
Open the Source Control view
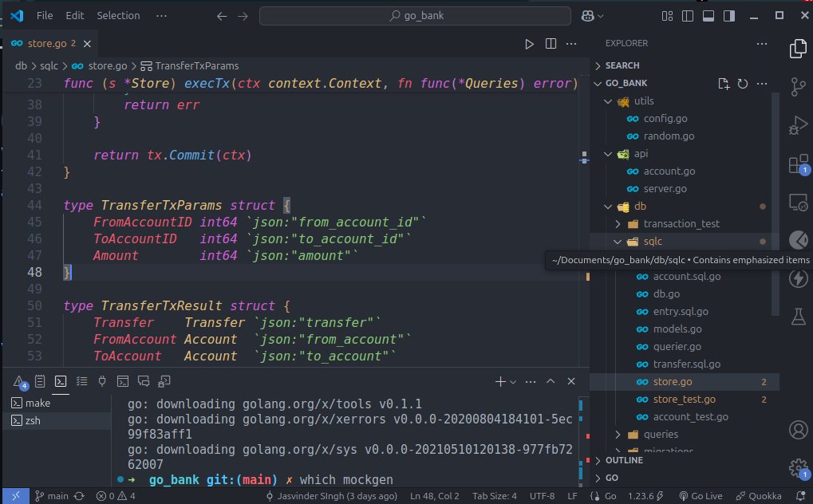(798, 87)
